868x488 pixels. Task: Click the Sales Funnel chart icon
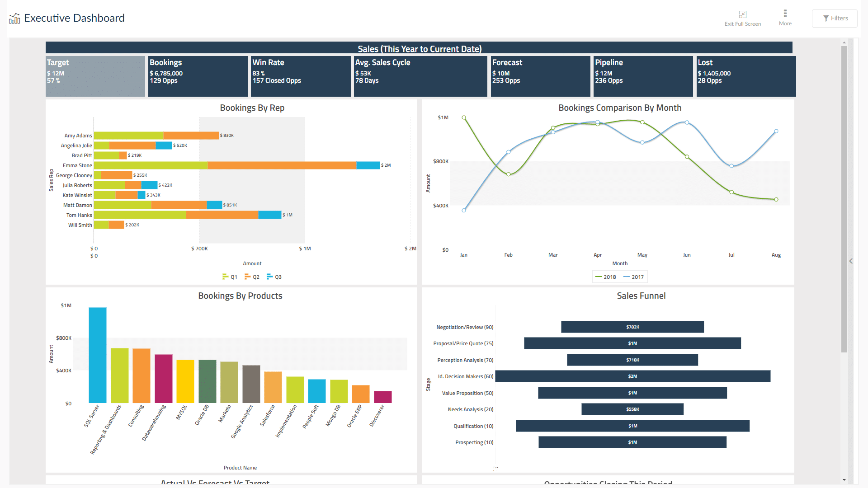(x=642, y=296)
